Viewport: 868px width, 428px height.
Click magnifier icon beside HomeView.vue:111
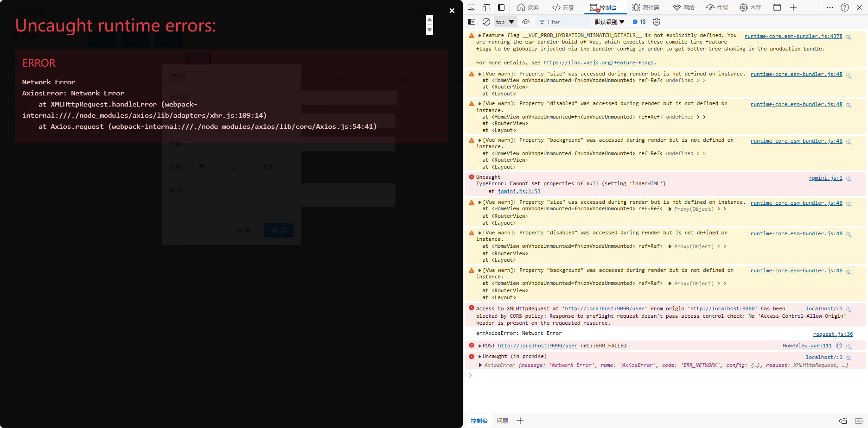click(x=849, y=346)
